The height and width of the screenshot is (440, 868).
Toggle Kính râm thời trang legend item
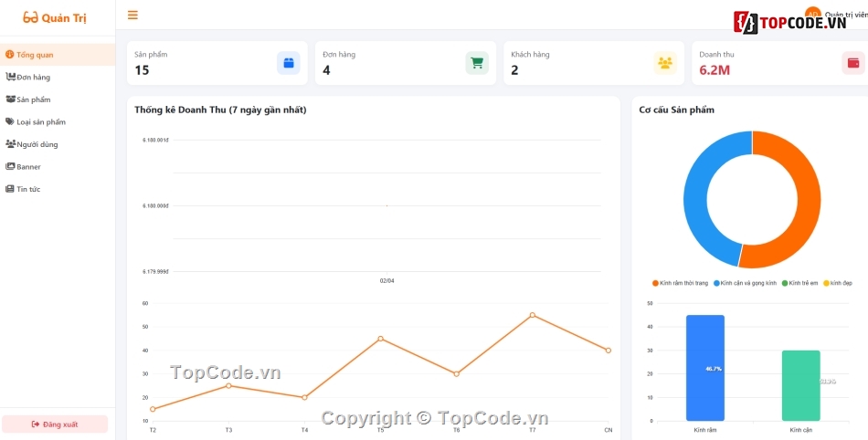681,283
